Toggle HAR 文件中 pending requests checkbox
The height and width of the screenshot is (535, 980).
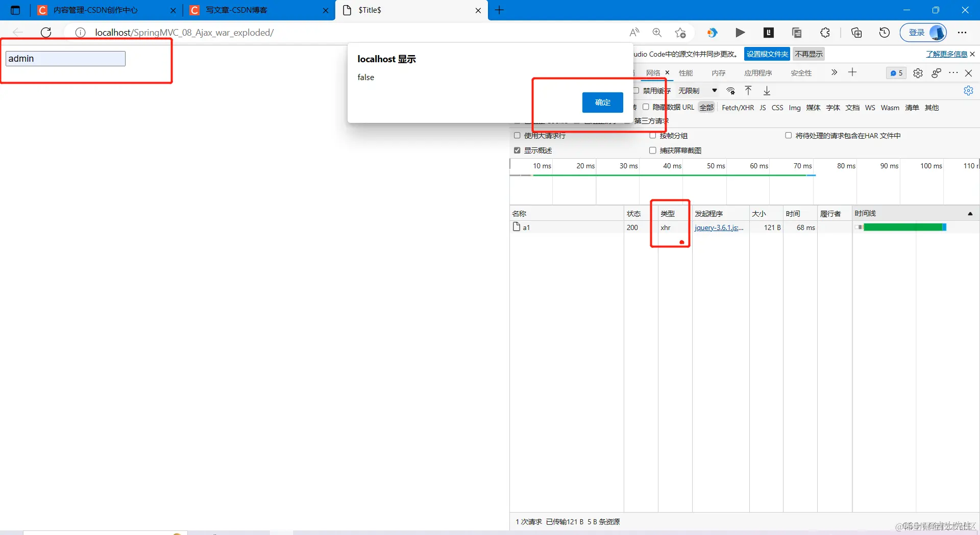(788, 136)
